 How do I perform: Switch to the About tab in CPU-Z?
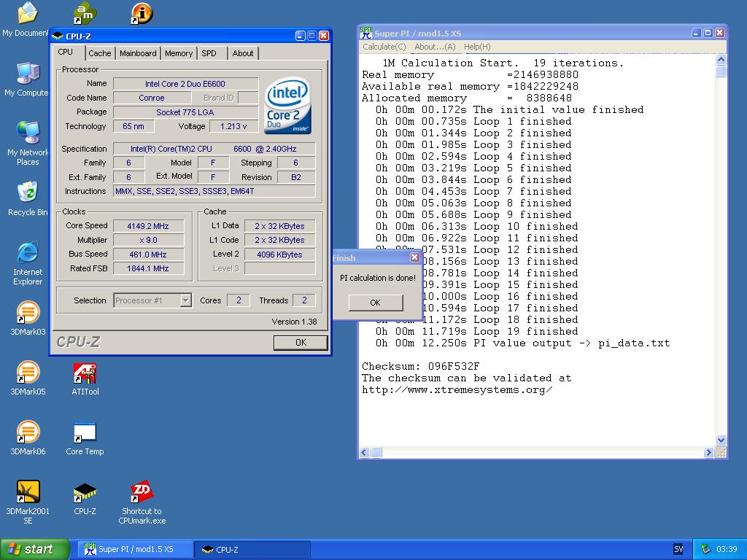pyautogui.click(x=243, y=53)
